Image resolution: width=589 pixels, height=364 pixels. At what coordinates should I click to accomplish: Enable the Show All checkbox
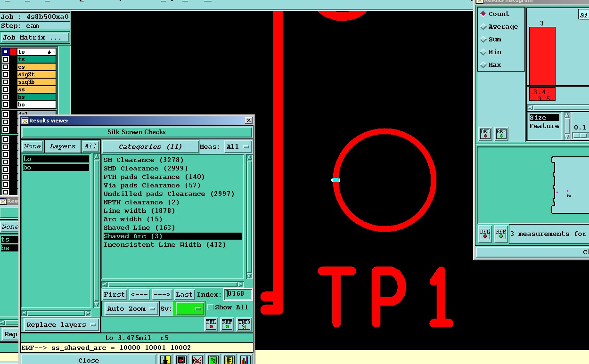211,307
